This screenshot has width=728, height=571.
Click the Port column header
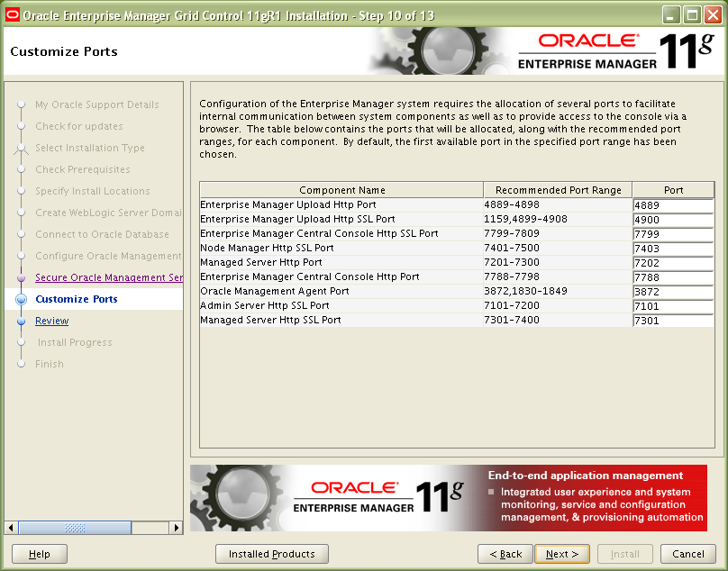click(x=673, y=190)
